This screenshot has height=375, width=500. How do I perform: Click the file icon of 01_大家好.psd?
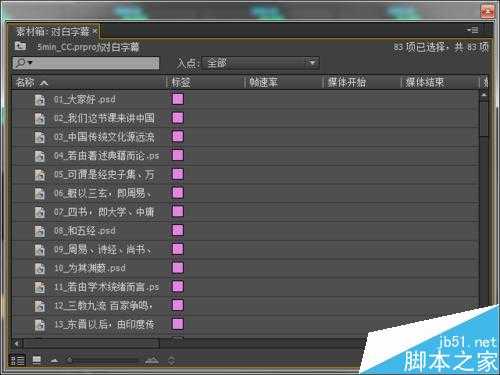[x=40, y=99]
